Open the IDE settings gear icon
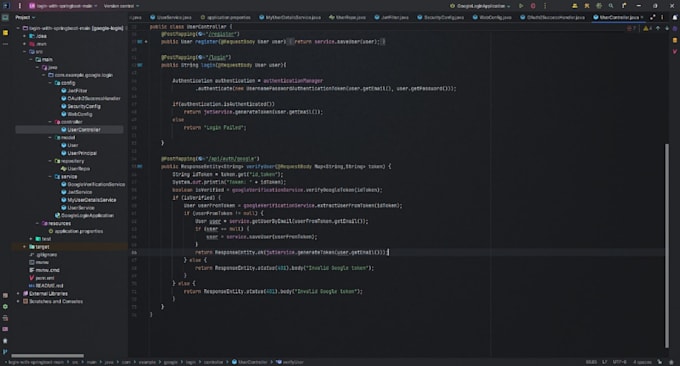The image size is (680, 366). 599,6
